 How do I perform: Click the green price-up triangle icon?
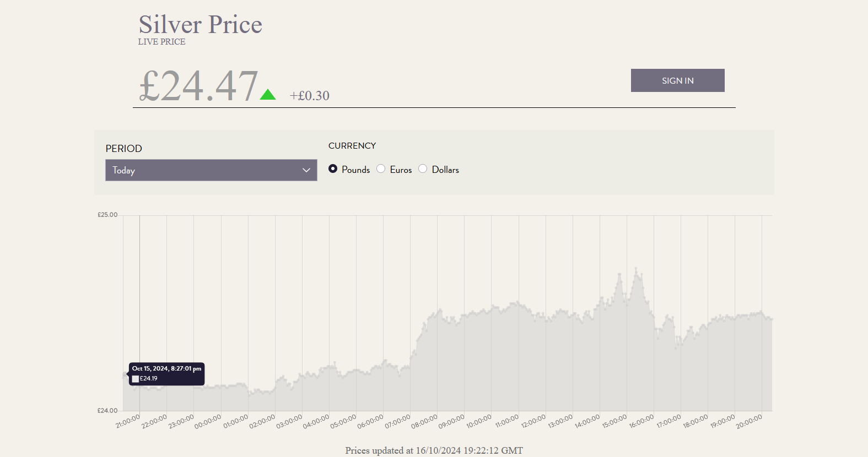[x=268, y=94]
